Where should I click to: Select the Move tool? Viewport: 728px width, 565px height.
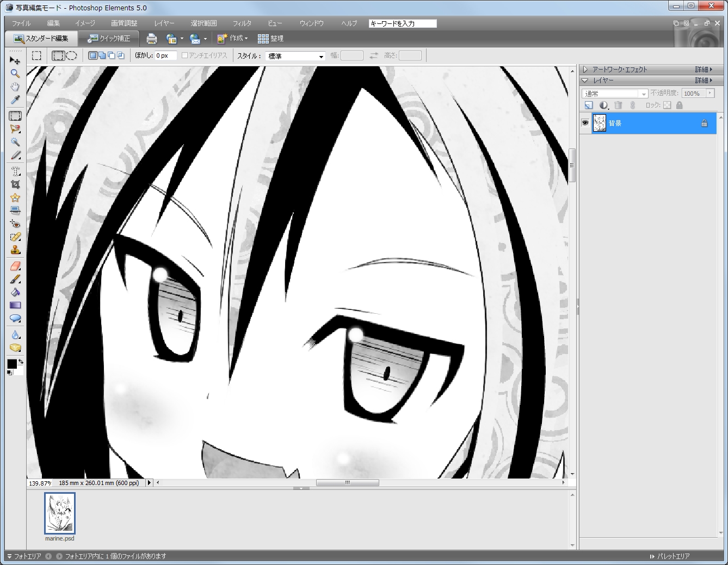click(15, 60)
